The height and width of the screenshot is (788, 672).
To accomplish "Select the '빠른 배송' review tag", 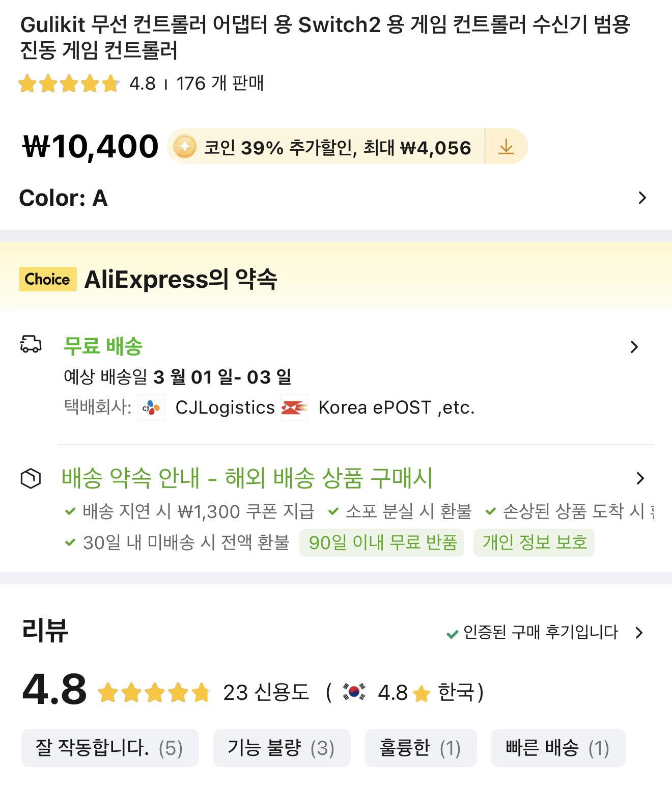I will coord(557,748).
